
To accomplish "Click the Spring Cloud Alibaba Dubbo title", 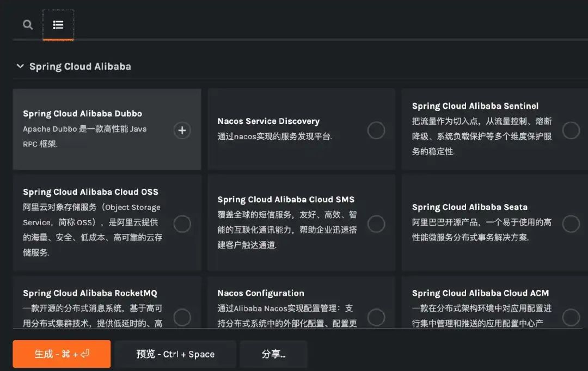I will [83, 114].
